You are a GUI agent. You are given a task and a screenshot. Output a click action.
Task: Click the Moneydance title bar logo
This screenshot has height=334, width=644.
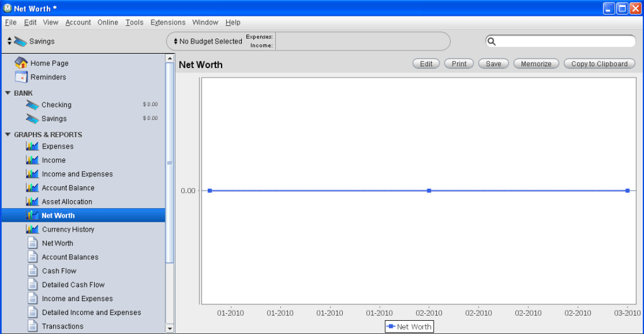pos(8,8)
